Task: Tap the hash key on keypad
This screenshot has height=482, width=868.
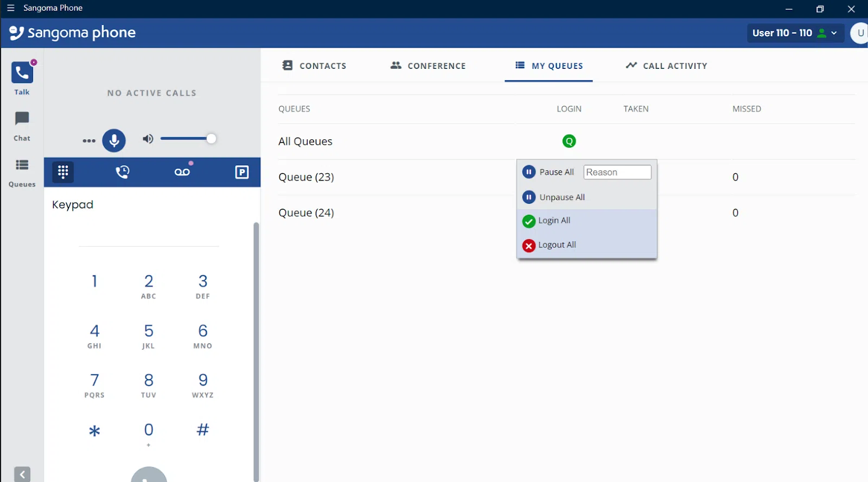Action: pos(203,430)
